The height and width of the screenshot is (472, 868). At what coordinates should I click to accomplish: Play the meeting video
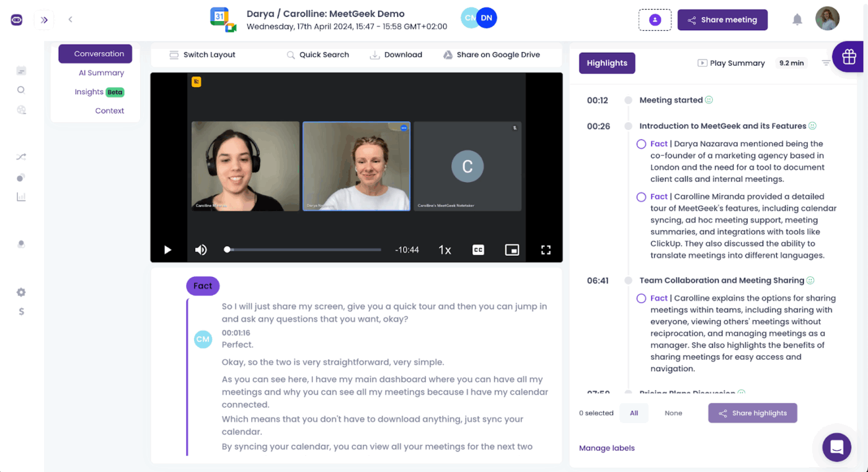167,250
